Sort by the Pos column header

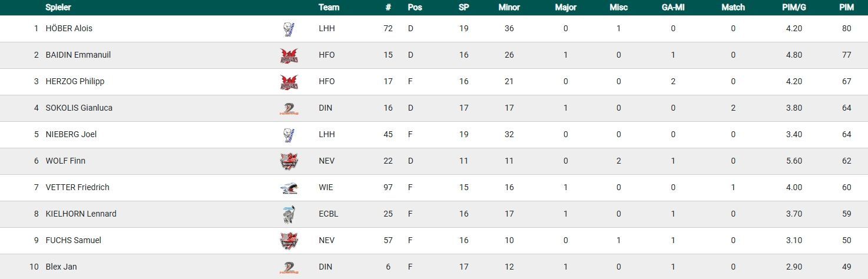pos(415,8)
